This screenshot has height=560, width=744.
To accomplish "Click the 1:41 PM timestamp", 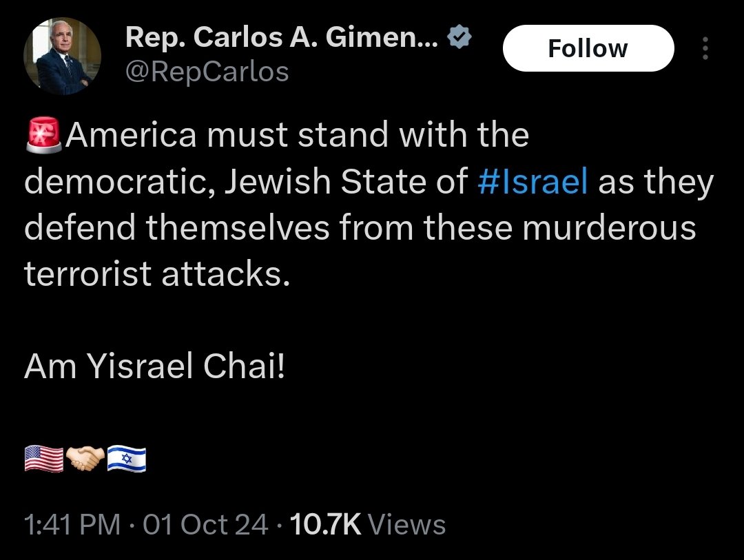I will click(x=72, y=525).
